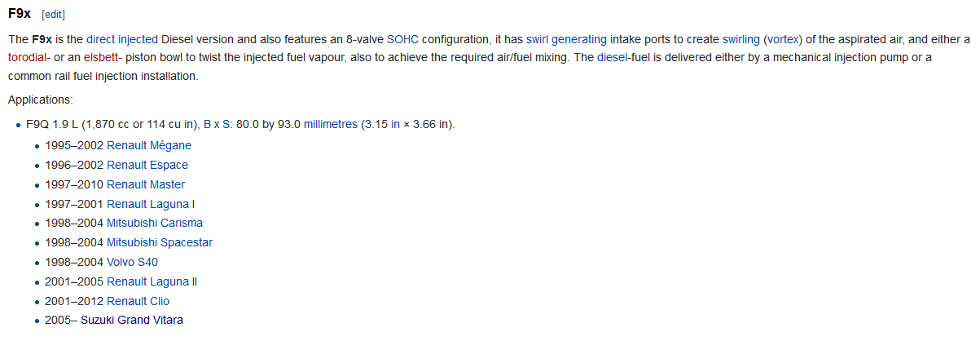Go to the Renault Espace article
980x341 pixels.
tap(147, 165)
